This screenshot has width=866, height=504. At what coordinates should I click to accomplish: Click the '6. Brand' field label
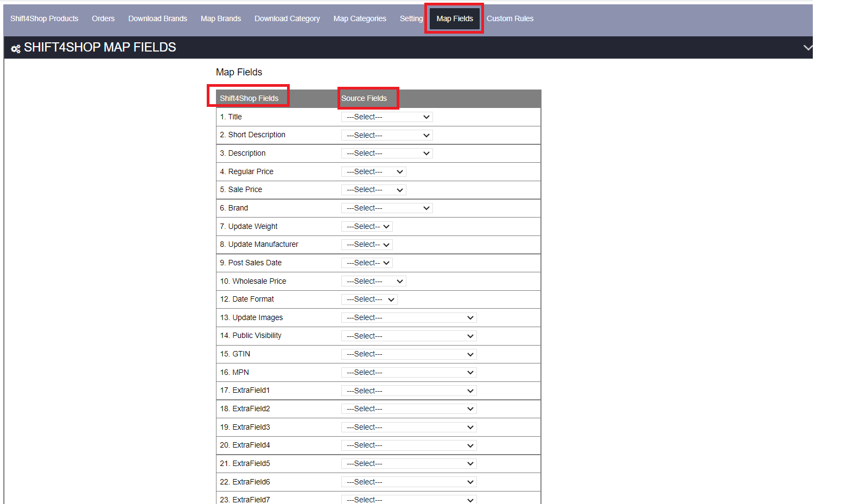coord(234,208)
